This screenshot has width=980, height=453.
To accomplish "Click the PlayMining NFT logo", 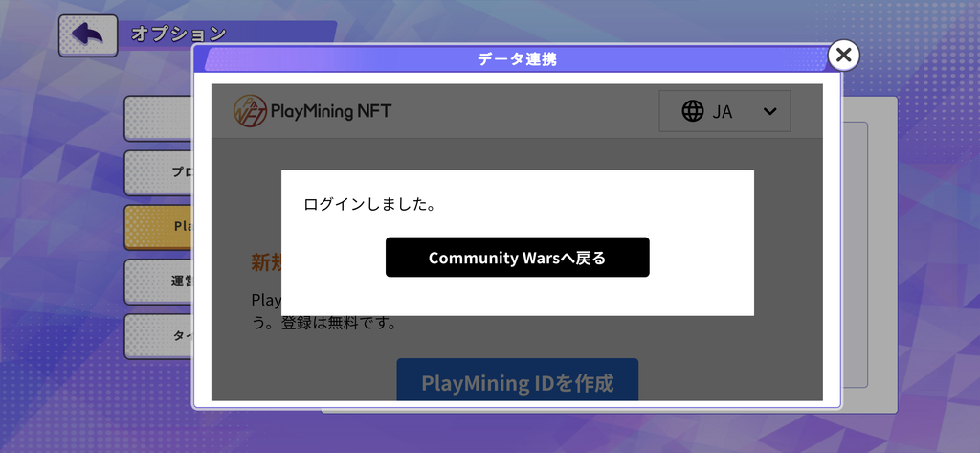I will tap(313, 111).
